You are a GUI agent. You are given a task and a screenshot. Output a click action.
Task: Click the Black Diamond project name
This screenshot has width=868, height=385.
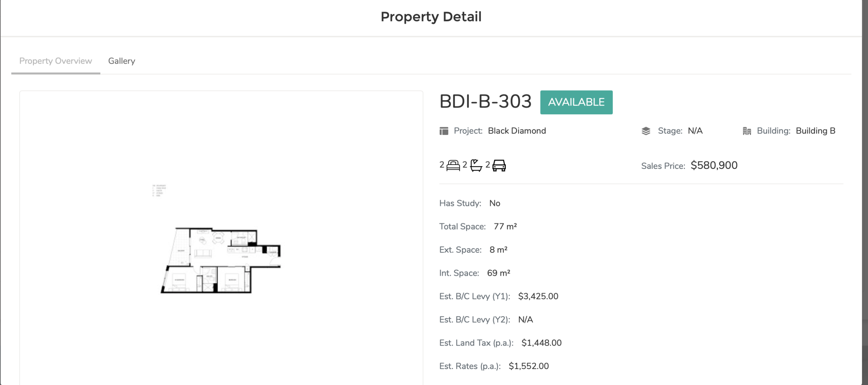pyautogui.click(x=517, y=131)
